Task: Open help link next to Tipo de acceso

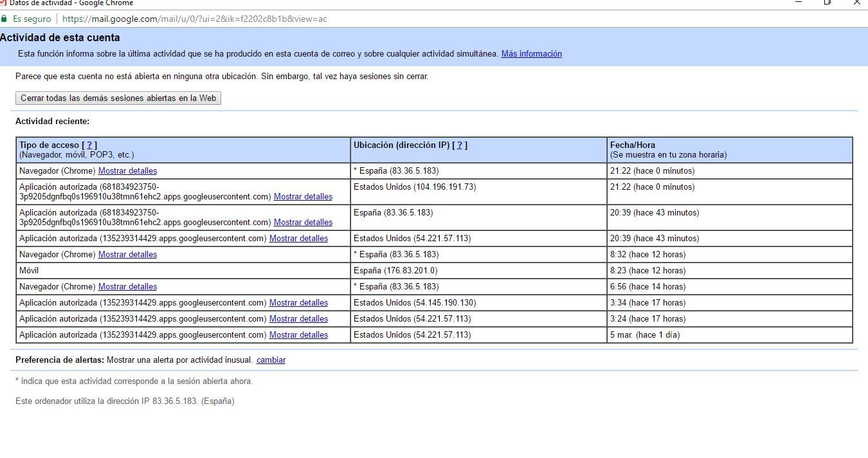Action: (x=89, y=145)
